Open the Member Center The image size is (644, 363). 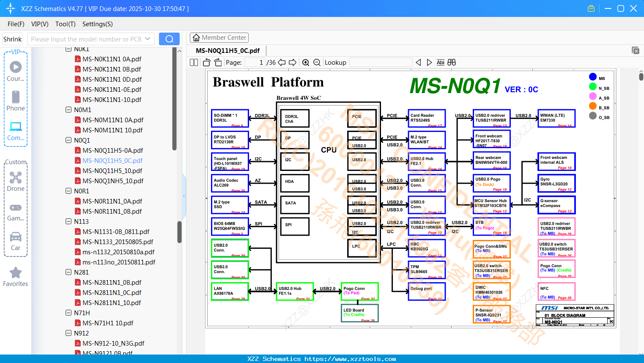click(219, 38)
